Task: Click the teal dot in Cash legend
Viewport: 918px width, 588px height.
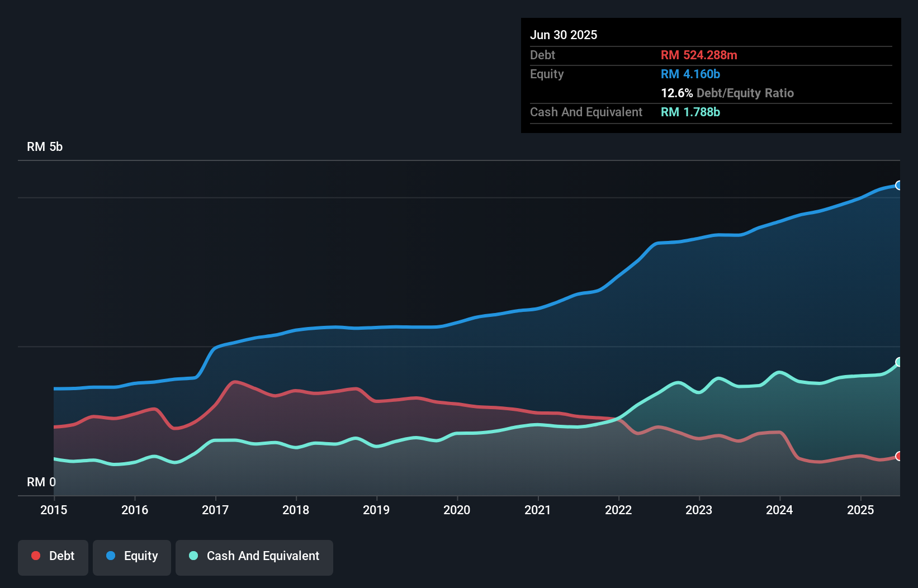Action: pyautogui.click(x=193, y=556)
